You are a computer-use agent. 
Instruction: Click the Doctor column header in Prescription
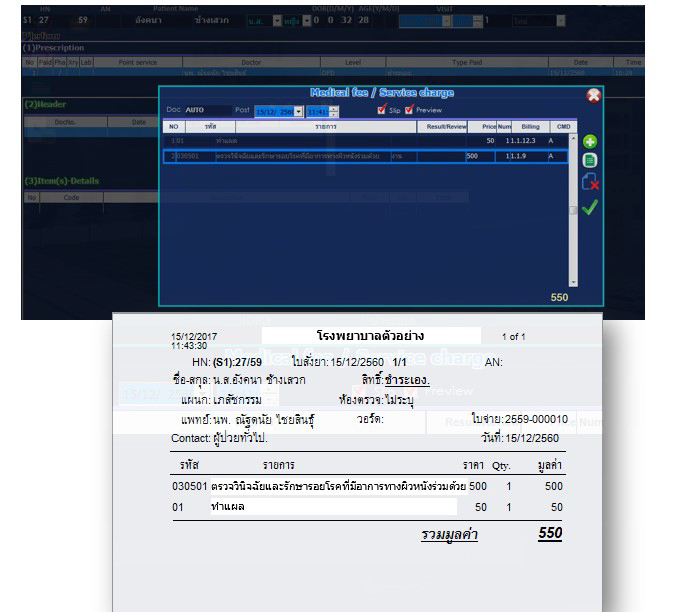[251, 62]
